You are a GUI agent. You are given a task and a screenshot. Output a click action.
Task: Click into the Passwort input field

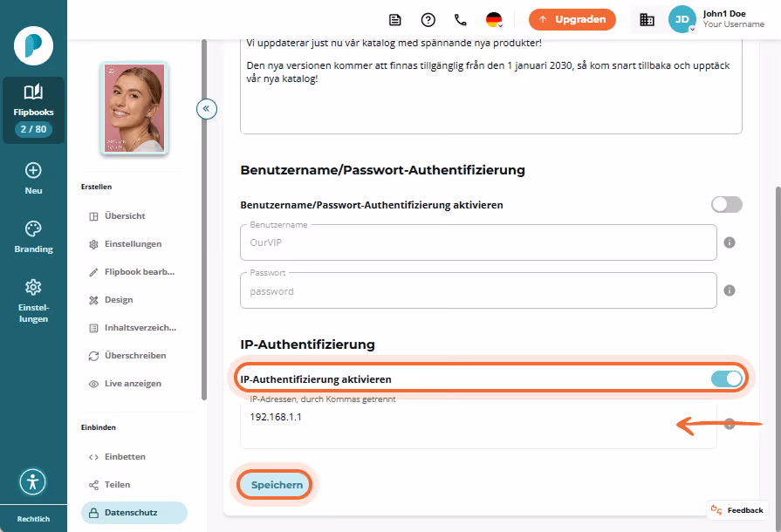point(478,290)
